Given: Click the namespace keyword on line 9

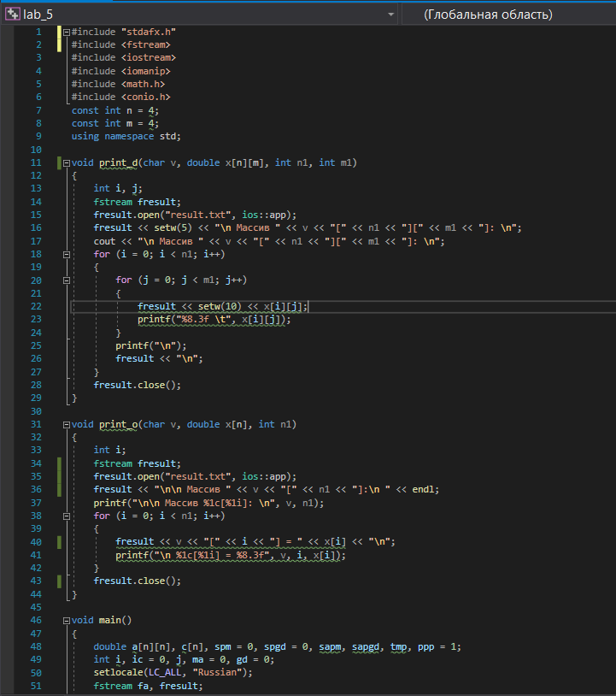Looking at the screenshot, I should (x=129, y=136).
